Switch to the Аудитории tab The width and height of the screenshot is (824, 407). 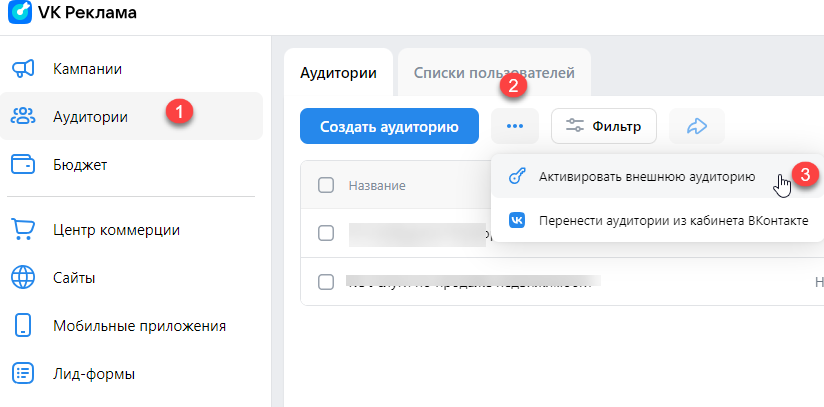pos(338,73)
